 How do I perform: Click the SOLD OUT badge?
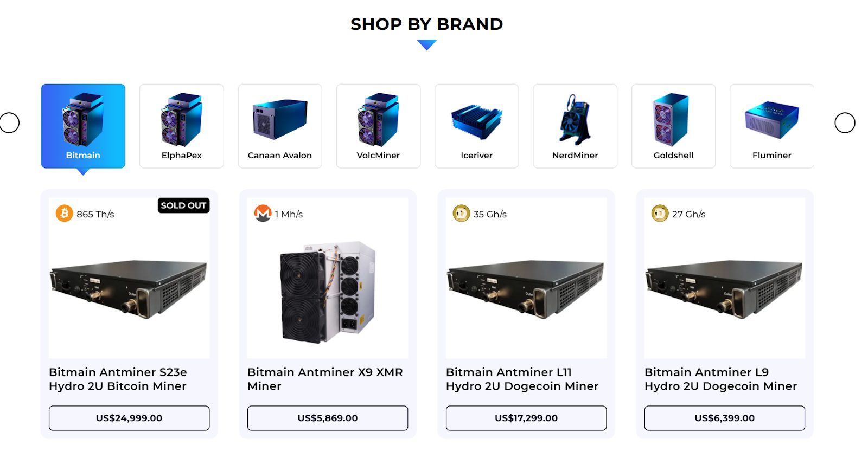[x=183, y=205]
